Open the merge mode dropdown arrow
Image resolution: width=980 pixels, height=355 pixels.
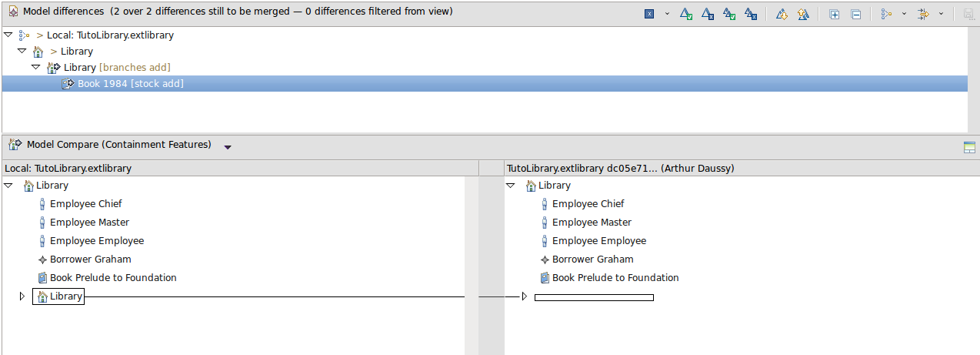click(667, 15)
